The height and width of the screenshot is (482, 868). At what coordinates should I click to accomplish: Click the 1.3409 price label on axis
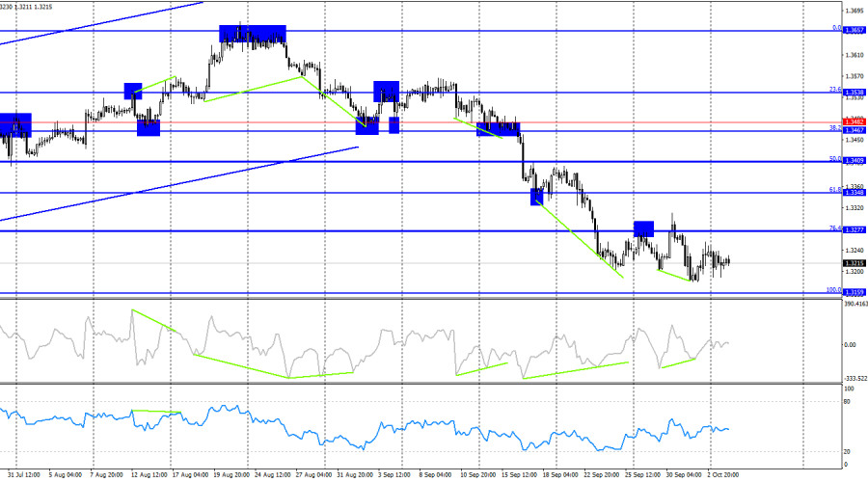(854, 161)
